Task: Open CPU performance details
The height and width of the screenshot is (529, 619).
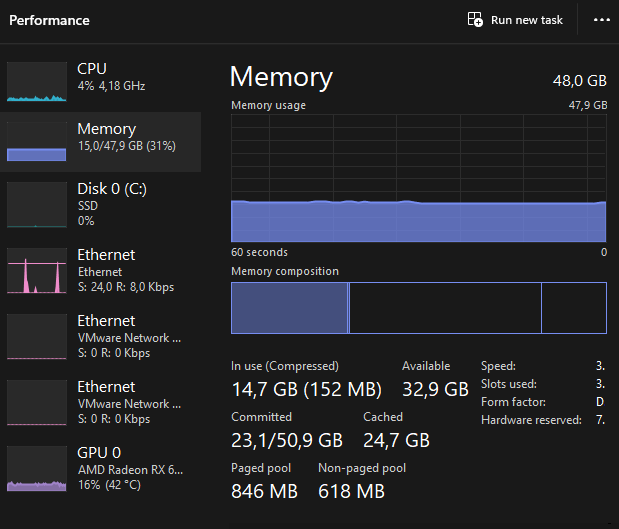Action: (110, 77)
